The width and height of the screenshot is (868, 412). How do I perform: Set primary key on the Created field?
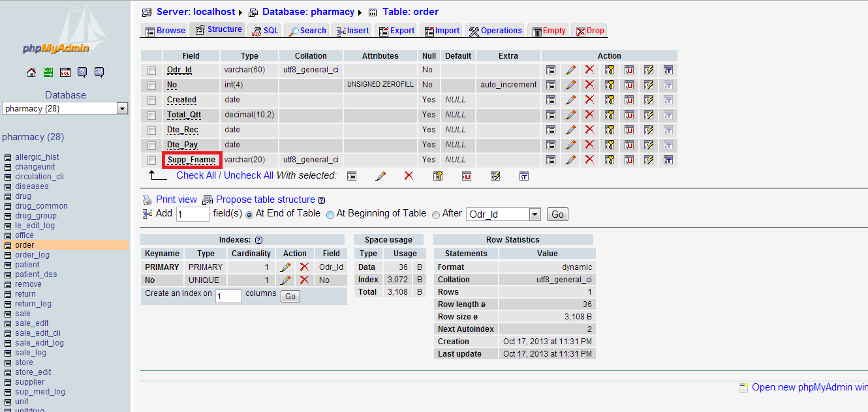coord(610,100)
